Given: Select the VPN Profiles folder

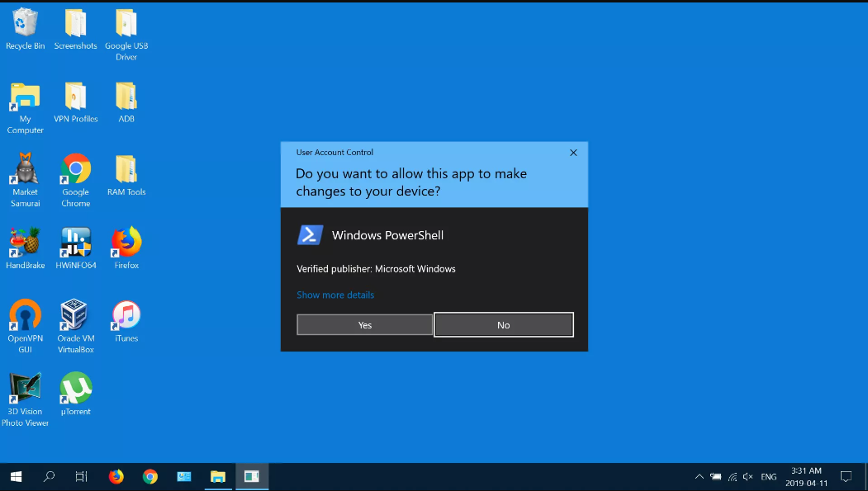Looking at the screenshot, I should tap(75, 103).
